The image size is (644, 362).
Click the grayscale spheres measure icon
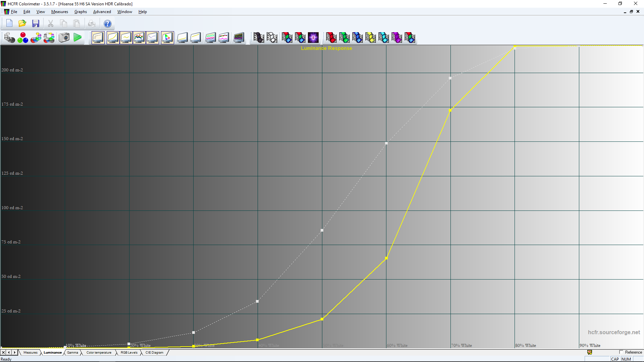pyautogui.click(x=9, y=38)
